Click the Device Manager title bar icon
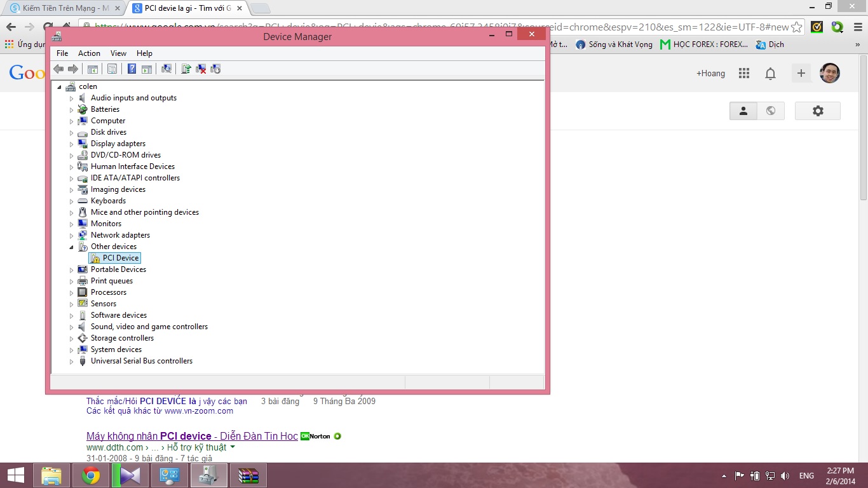The height and width of the screenshot is (488, 868). 57,36
